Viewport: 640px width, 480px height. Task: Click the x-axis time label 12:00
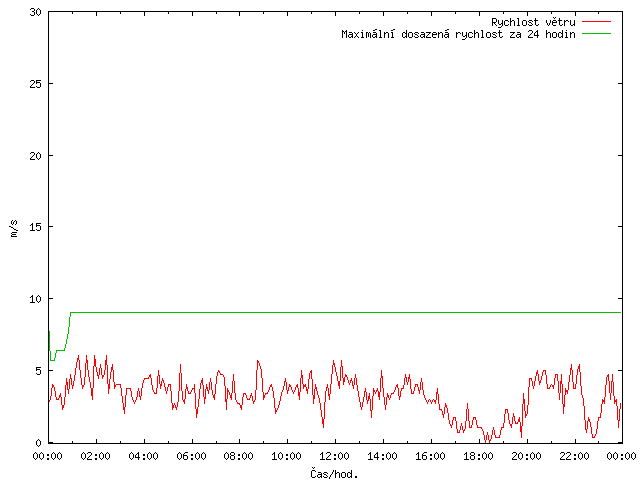pyautogui.click(x=335, y=456)
